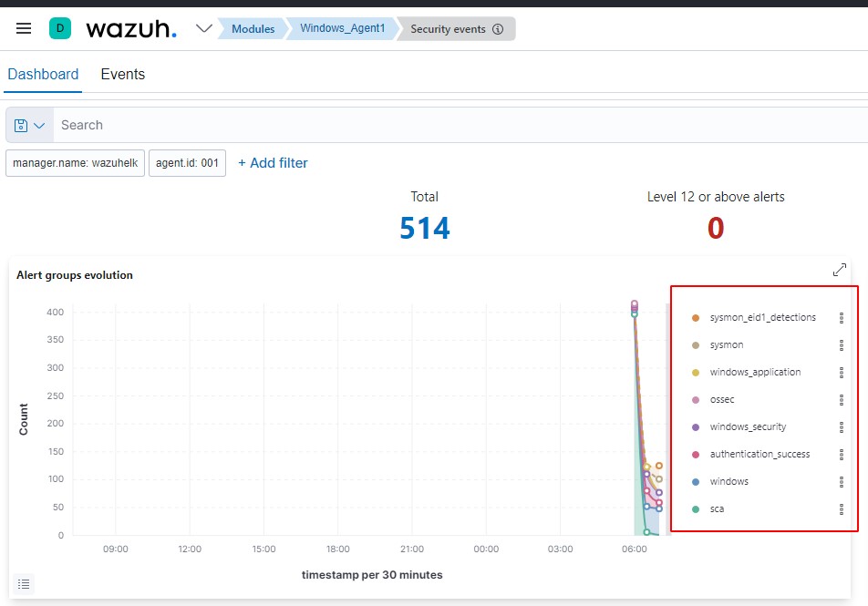This screenshot has height=606, width=868.
Task: Open the manager.name: wazuhelk filter options
Action: 75,163
